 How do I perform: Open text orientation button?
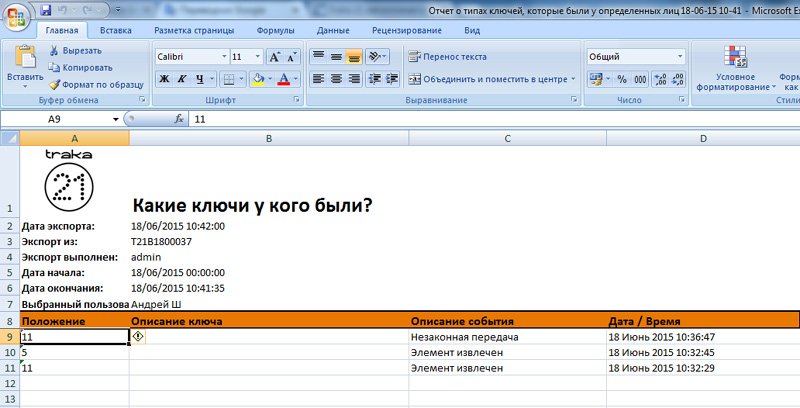tap(378, 57)
